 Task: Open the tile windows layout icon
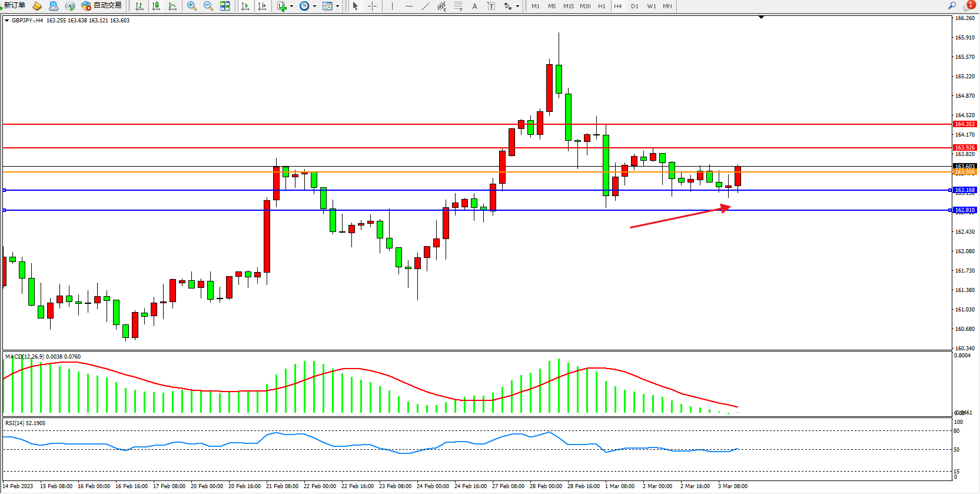pos(225,6)
